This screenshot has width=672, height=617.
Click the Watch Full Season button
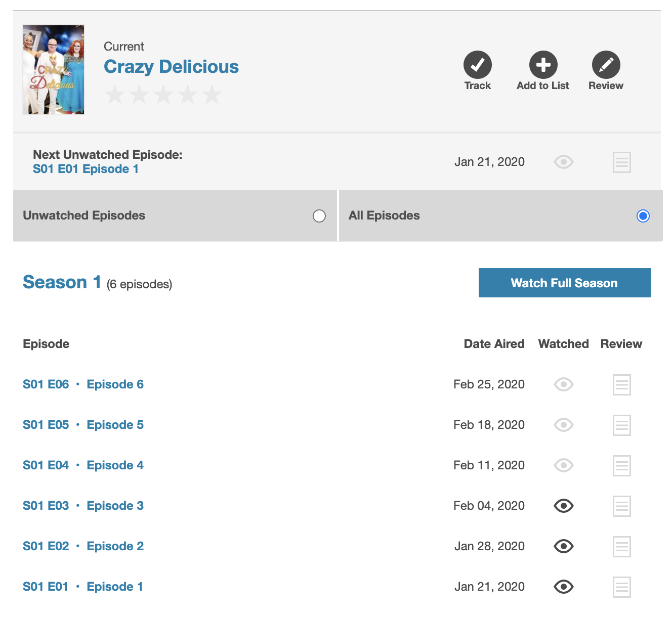tap(564, 283)
